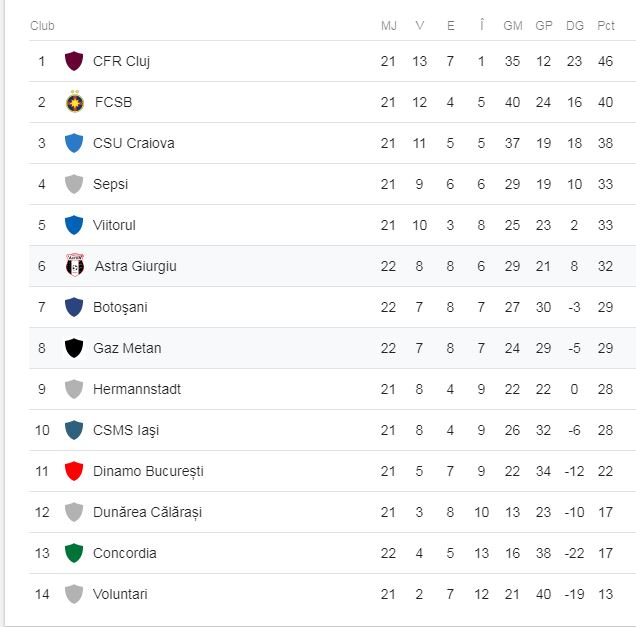The image size is (636, 627).
Task: Click the Club column header
Action: 42,25
